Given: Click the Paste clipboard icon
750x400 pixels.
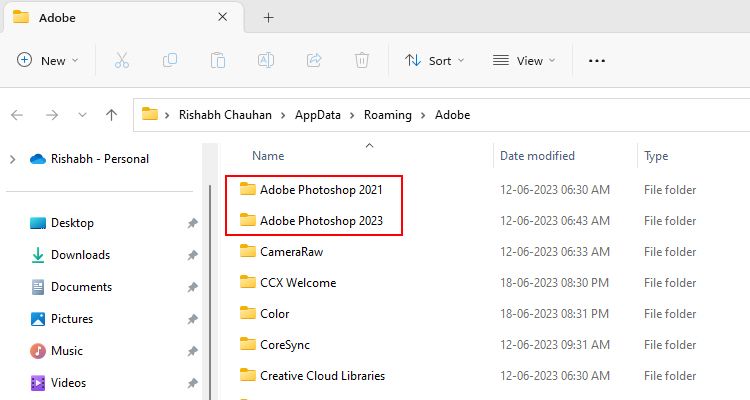Looking at the screenshot, I should pyautogui.click(x=218, y=61).
